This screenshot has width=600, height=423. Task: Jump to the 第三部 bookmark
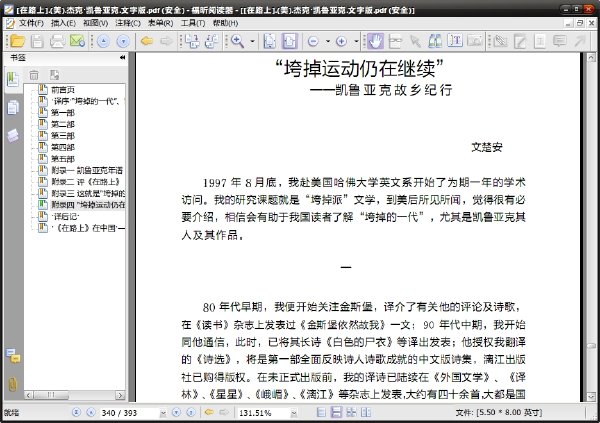(63, 136)
